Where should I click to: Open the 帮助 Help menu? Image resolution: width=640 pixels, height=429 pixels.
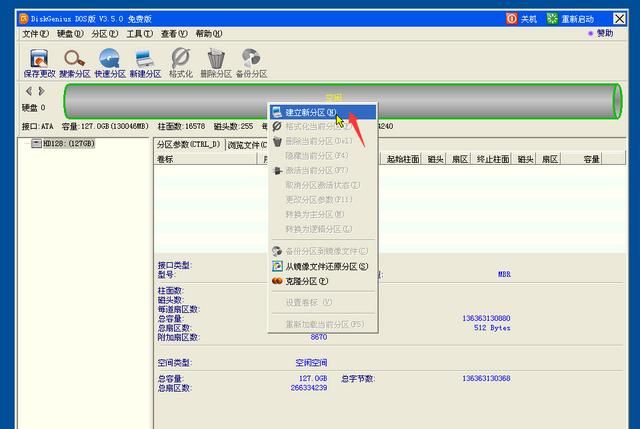click(209, 34)
